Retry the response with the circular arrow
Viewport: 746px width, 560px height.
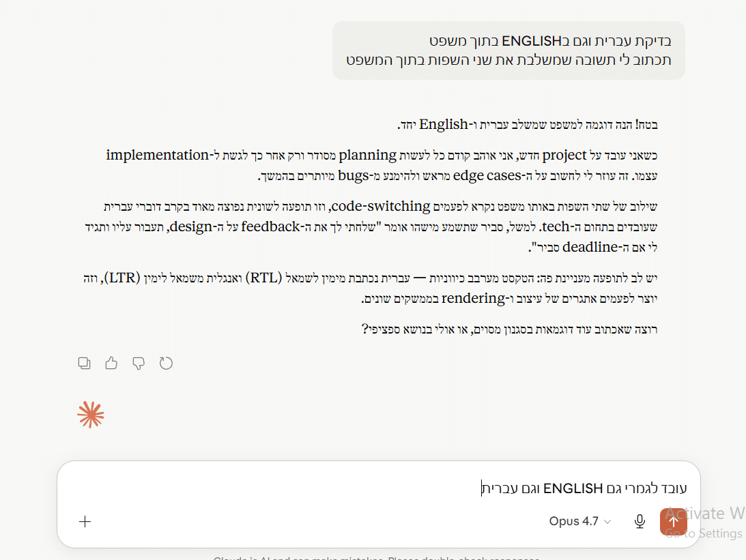tap(166, 363)
